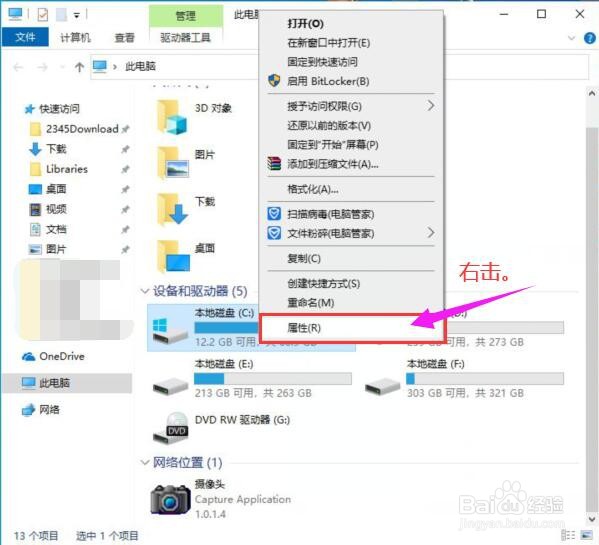599x545 pixels.
Task: Click the forward navigation arrow
Action: 42,68
